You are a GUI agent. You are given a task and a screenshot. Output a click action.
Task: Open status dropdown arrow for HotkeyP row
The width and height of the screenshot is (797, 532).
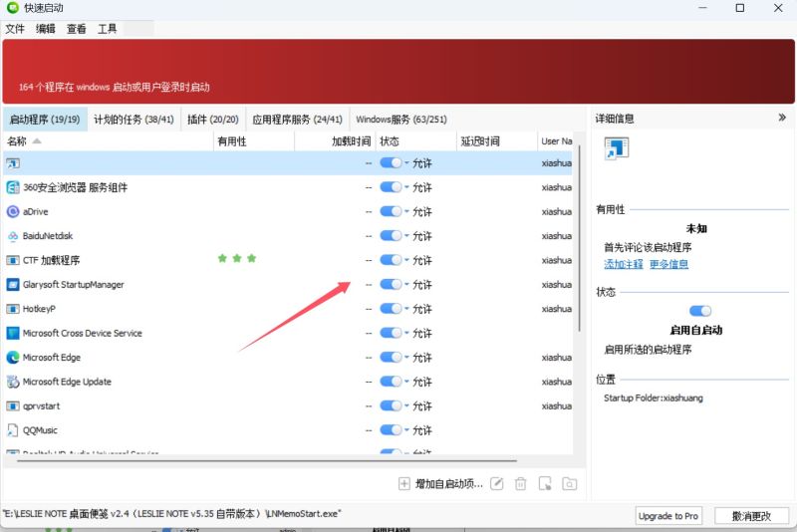pos(406,309)
